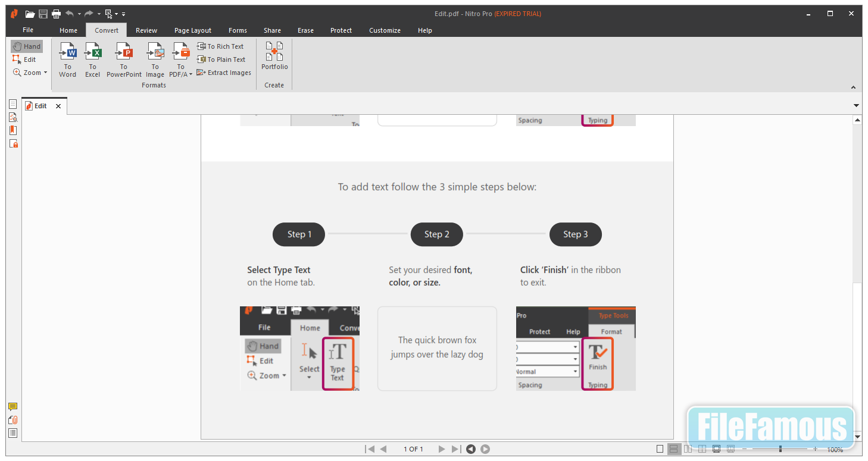Click the Redo arrow icon
This screenshot has height=461, width=868.
click(89, 14)
